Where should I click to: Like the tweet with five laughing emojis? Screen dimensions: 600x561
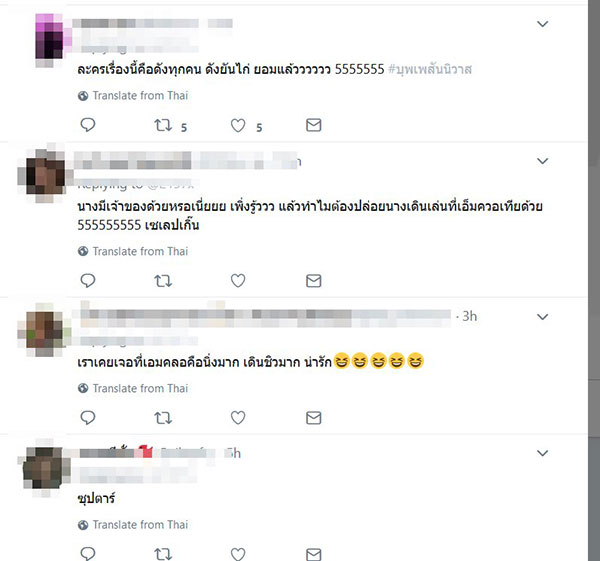(x=238, y=417)
